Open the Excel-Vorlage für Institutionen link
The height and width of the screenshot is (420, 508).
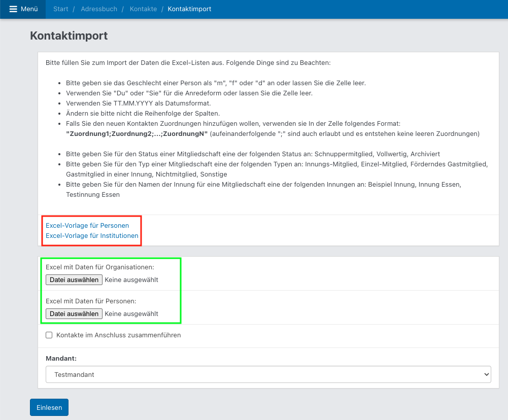(x=91, y=235)
